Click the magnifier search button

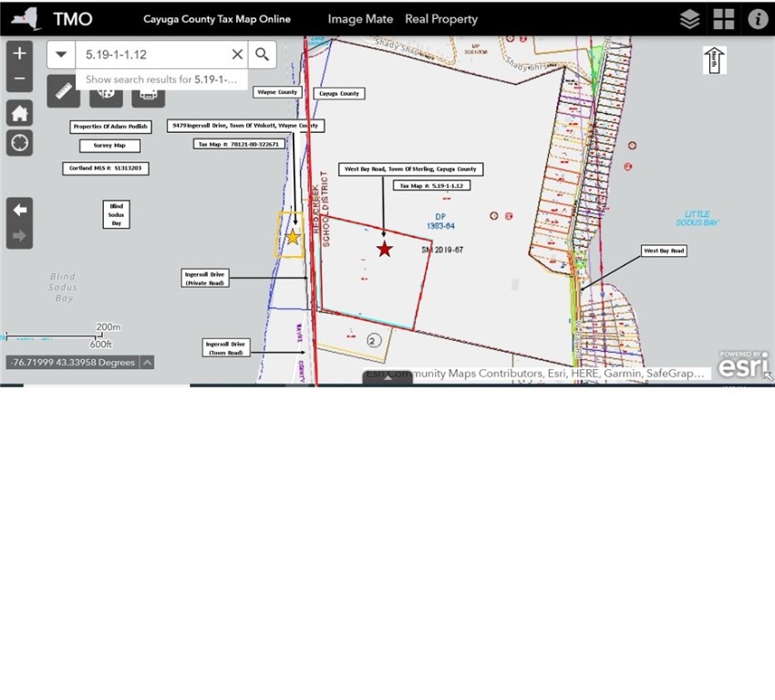coord(262,55)
